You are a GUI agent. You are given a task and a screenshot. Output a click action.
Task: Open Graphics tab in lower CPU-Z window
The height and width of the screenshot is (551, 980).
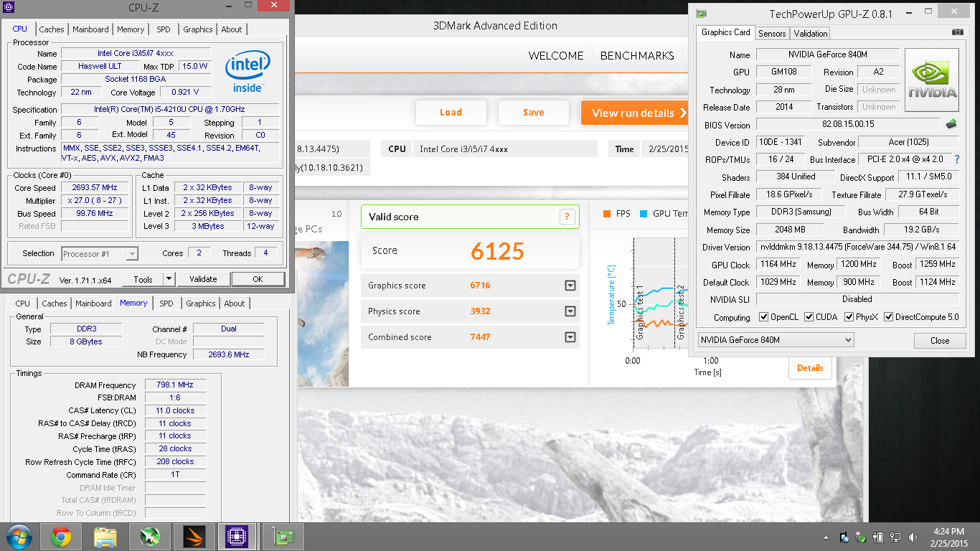[x=201, y=303]
